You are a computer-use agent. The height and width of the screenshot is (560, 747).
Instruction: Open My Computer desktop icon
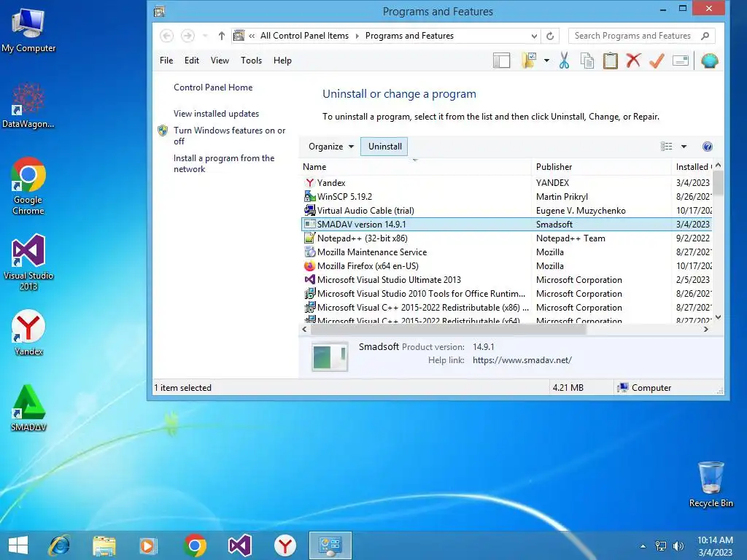point(28,30)
